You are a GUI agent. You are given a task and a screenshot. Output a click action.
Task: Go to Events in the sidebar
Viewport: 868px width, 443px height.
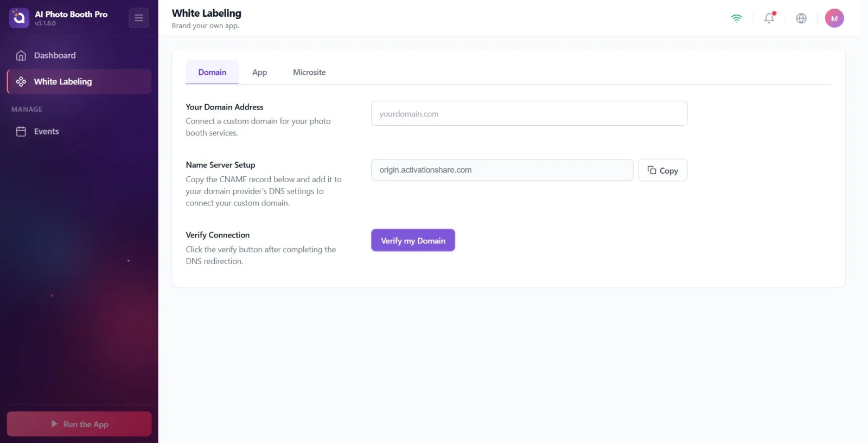[x=79, y=131]
